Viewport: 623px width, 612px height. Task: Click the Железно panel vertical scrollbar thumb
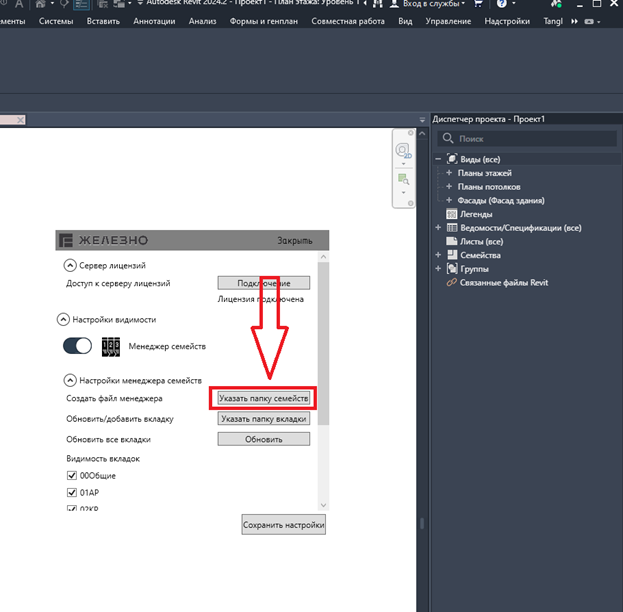click(323, 343)
